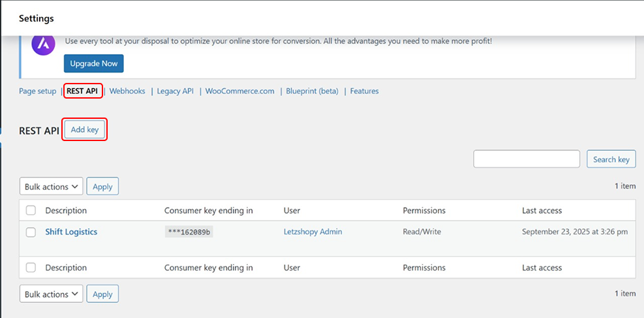Select the Blueprint (beta) tab

pyautogui.click(x=312, y=91)
